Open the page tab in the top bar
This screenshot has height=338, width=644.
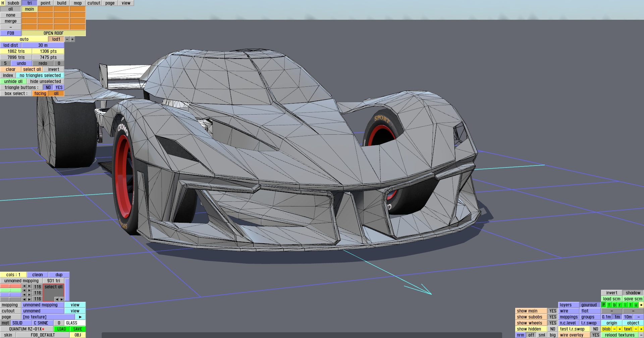point(110,3)
